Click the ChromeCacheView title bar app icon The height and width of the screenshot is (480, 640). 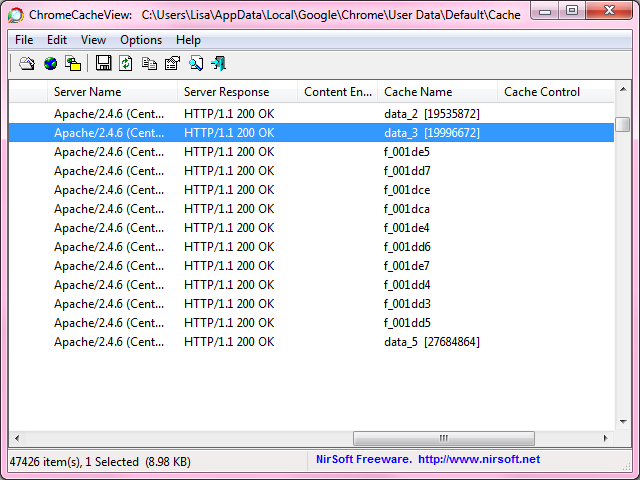16,15
